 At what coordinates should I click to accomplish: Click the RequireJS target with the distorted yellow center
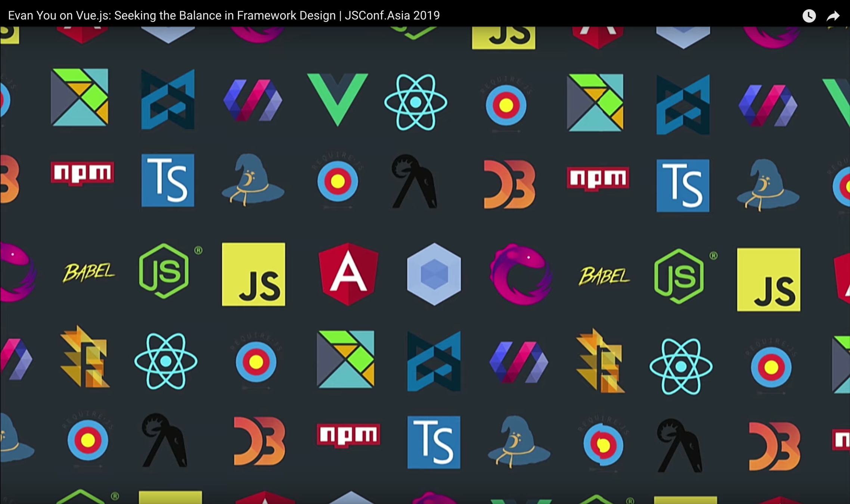point(603,445)
